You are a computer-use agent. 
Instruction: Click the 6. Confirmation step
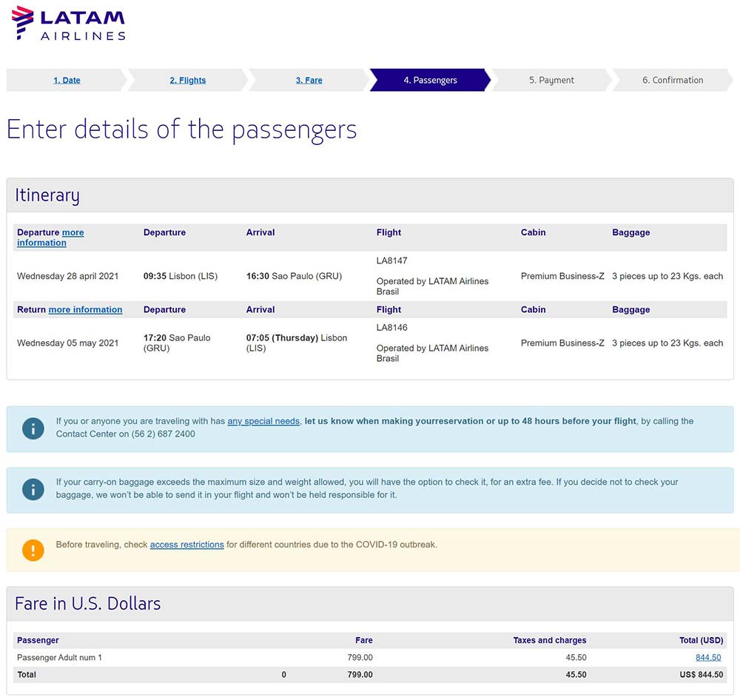(673, 80)
